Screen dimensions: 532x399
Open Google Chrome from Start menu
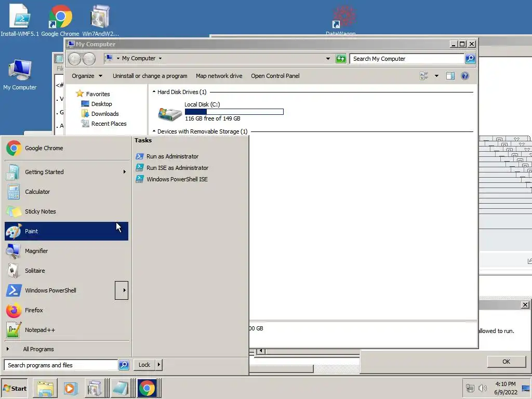[x=66, y=148]
